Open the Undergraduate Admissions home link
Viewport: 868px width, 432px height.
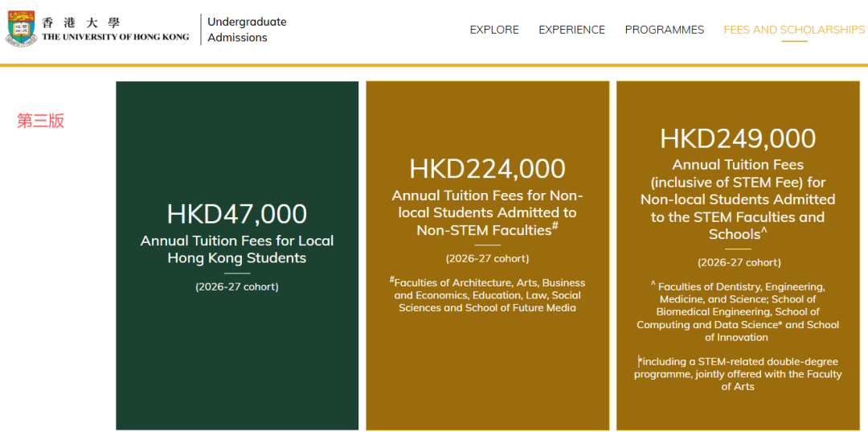click(247, 30)
